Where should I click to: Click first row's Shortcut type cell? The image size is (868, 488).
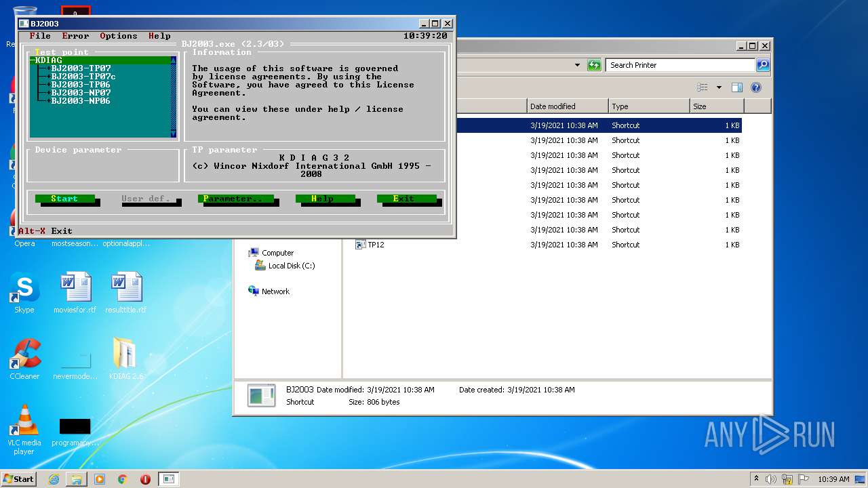pyautogui.click(x=625, y=125)
